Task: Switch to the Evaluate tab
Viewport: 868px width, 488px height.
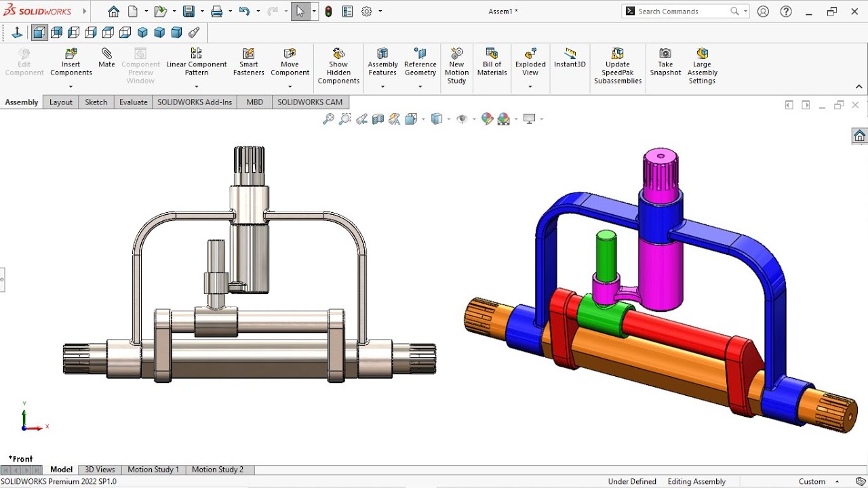Action: point(133,102)
